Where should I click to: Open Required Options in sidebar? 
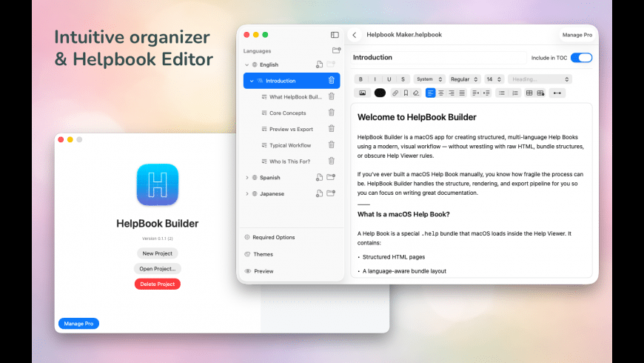(x=269, y=237)
